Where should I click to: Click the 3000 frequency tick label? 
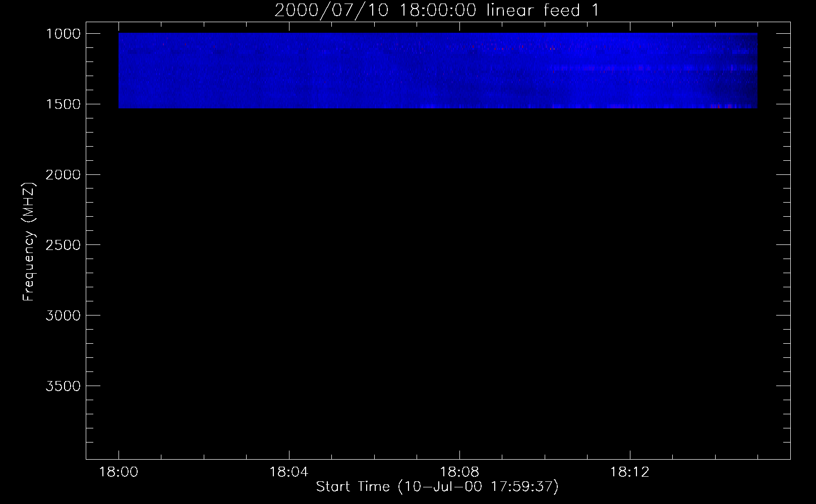(x=63, y=316)
